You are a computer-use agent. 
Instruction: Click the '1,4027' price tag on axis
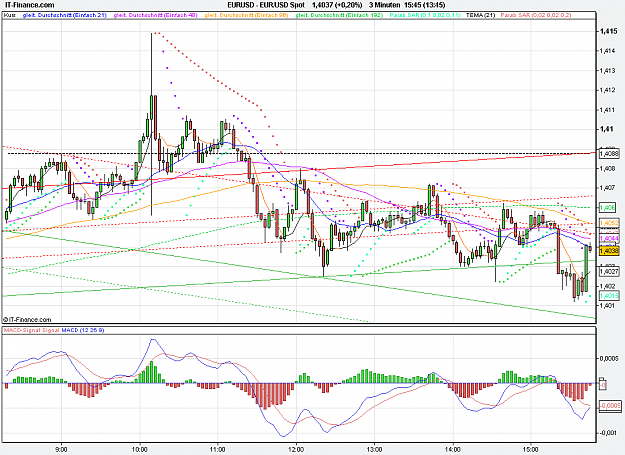[609, 272]
